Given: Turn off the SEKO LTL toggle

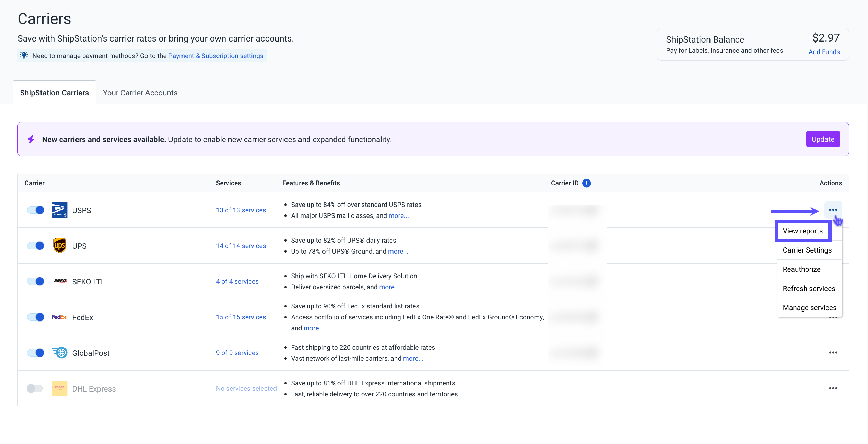Looking at the screenshot, I should pyautogui.click(x=36, y=281).
